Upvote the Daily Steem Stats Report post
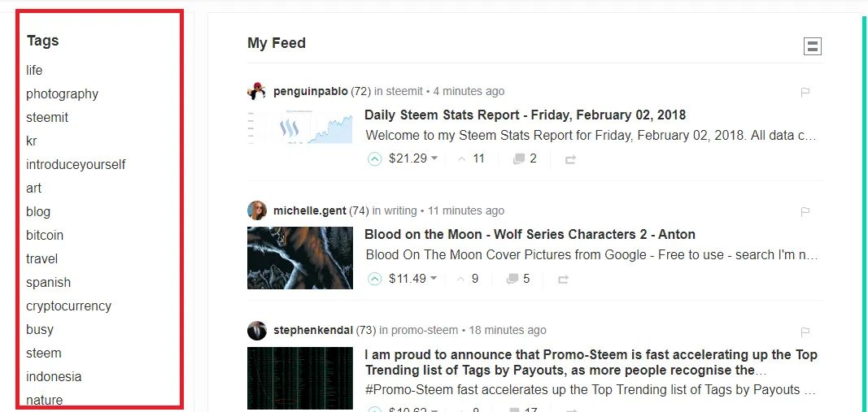This screenshot has width=868, height=412. 374,159
